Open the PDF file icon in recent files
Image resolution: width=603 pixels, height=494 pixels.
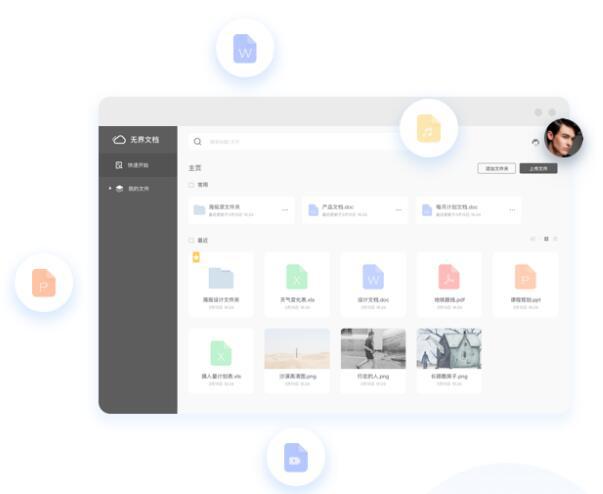pos(449,277)
